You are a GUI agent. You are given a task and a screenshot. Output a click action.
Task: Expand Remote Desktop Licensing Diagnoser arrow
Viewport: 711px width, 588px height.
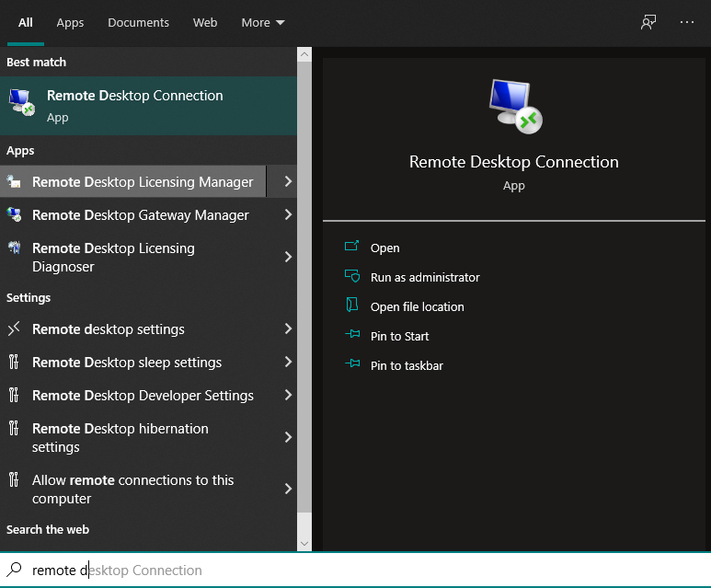(x=288, y=258)
